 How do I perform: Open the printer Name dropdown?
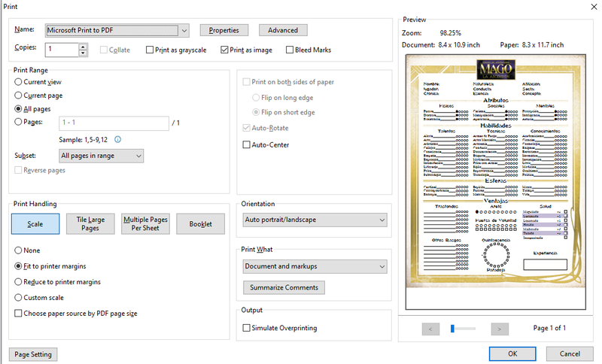pos(184,30)
